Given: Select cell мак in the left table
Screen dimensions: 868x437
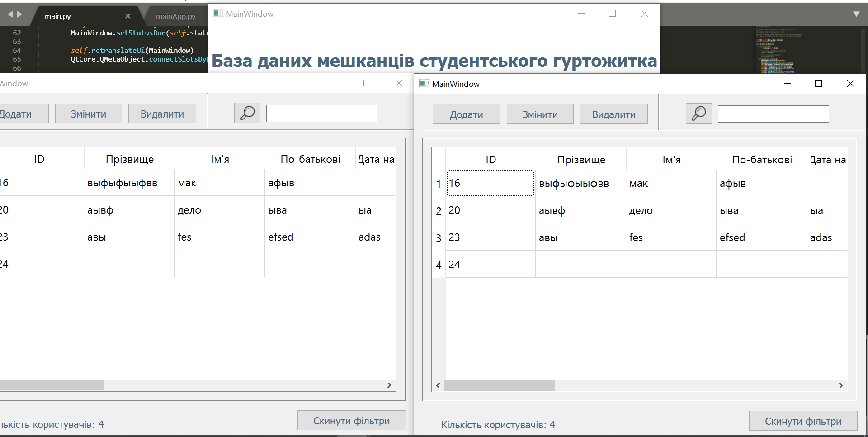Looking at the screenshot, I should pyautogui.click(x=220, y=183).
